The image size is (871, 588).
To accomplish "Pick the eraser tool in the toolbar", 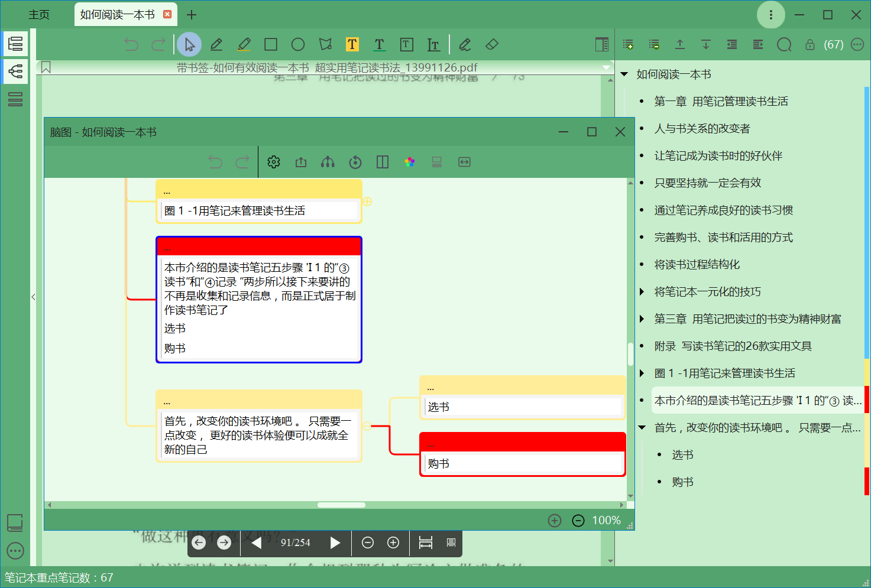I will [x=491, y=44].
